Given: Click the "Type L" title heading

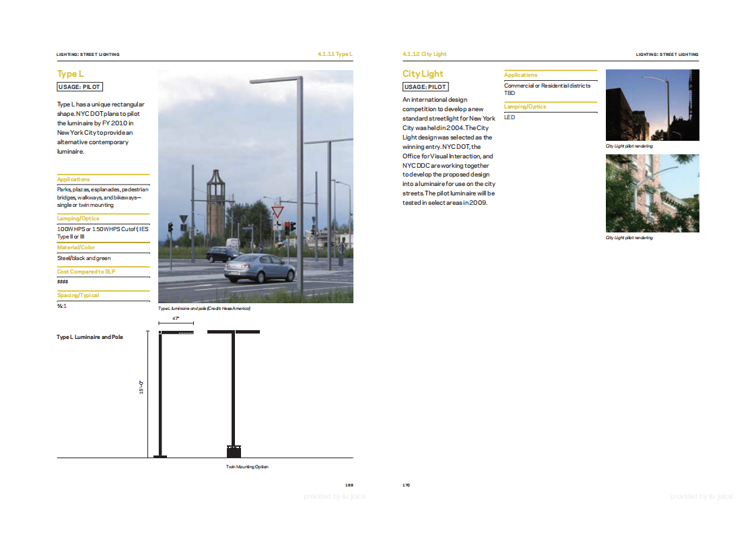Looking at the screenshot, I should click(71, 74).
